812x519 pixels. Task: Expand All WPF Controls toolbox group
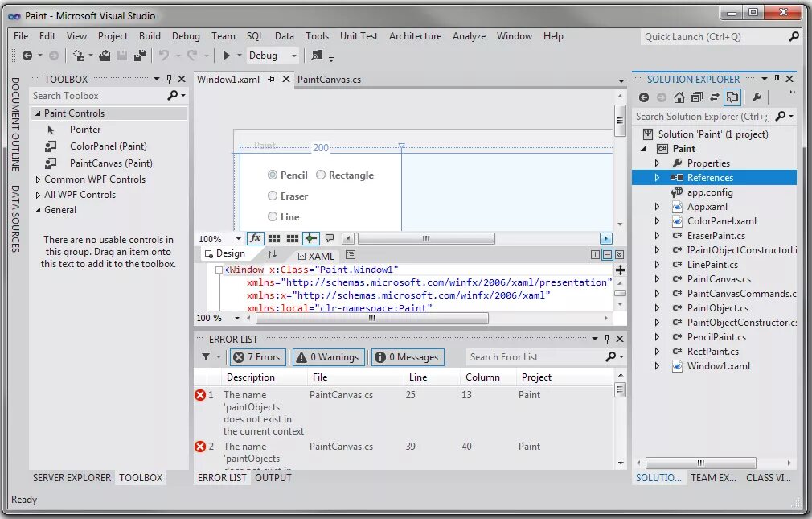[38, 195]
